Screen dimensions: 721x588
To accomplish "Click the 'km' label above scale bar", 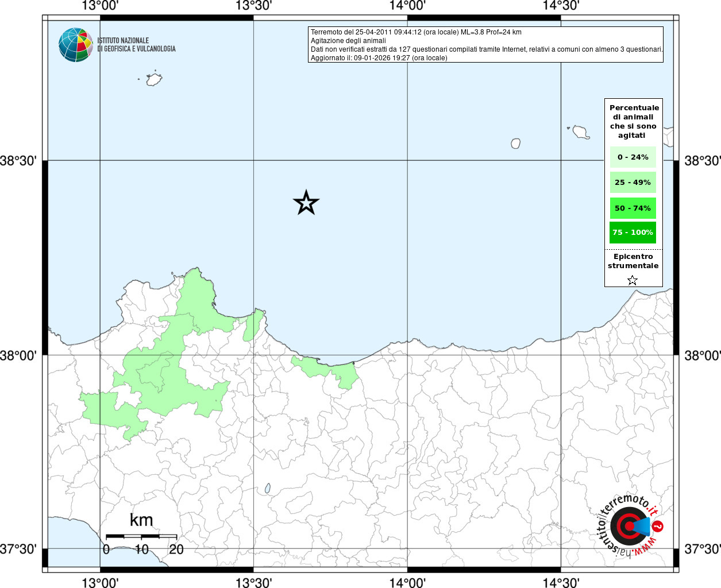I will pyautogui.click(x=141, y=520).
